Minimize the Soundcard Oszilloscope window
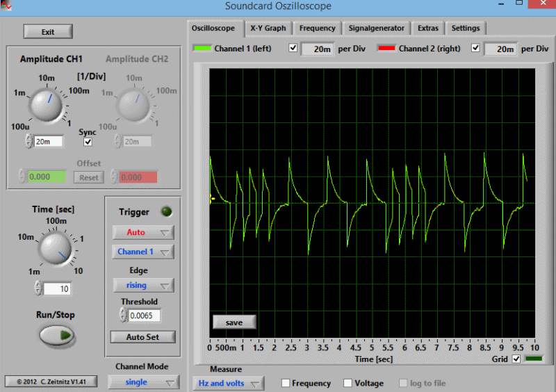The height and width of the screenshot is (392, 556). click(501, 4)
